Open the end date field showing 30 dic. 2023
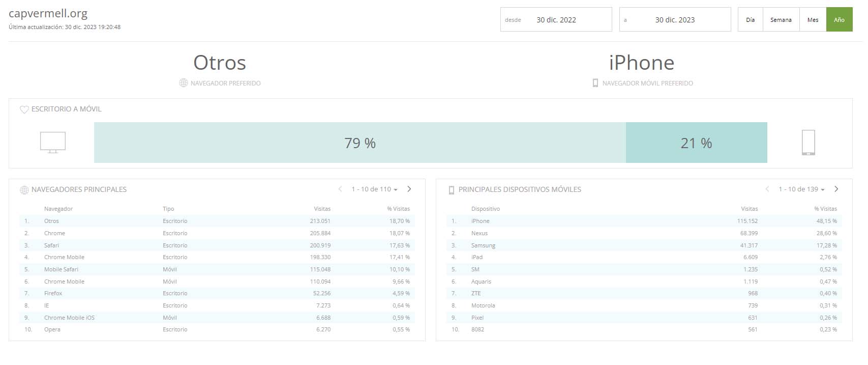This screenshot has height=365, width=868. point(675,20)
